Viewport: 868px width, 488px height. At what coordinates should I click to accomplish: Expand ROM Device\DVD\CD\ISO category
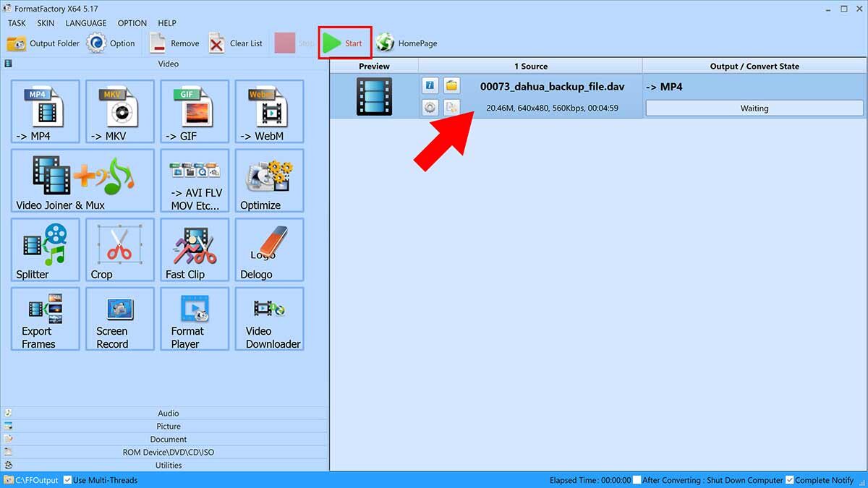click(x=168, y=452)
